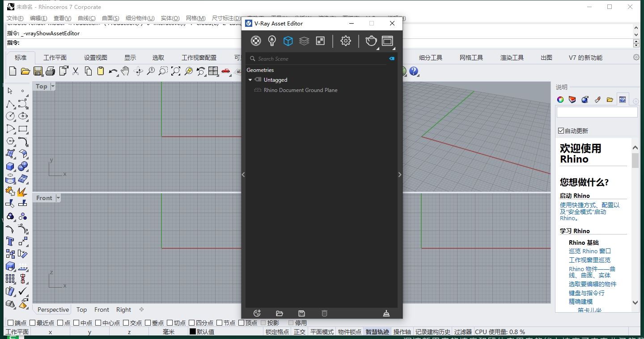Open the Lights tab with the lightbulb icon
The height and width of the screenshot is (339, 644).
pyautogui.click(x=272, y=41)
